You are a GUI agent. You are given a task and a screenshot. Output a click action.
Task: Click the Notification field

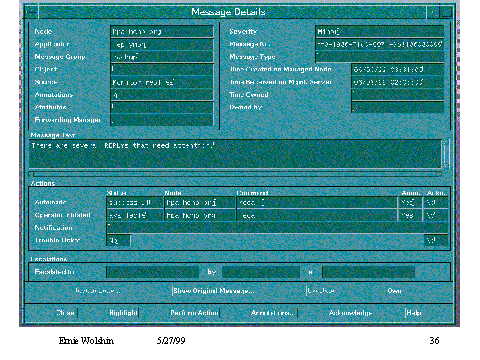[277, 228]
